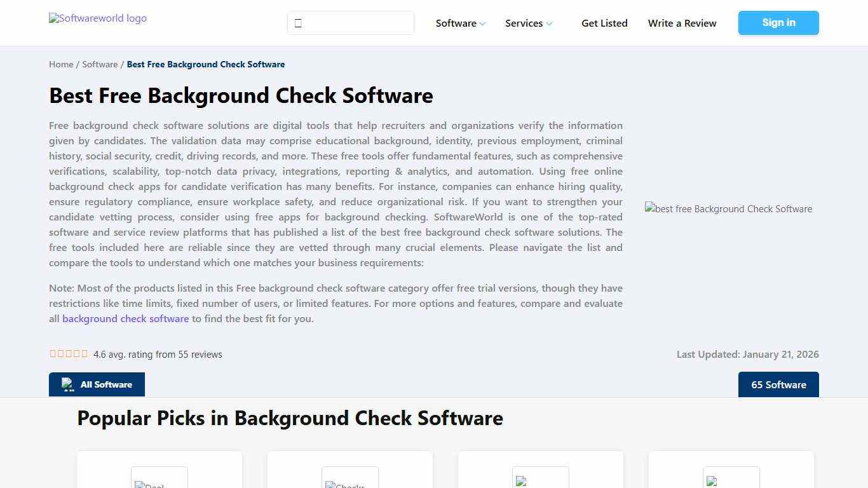This screenshot has height=488, width=868.
Task: Click the All Software tab icon
Action: pyautogui.click(x=67, y=384)
